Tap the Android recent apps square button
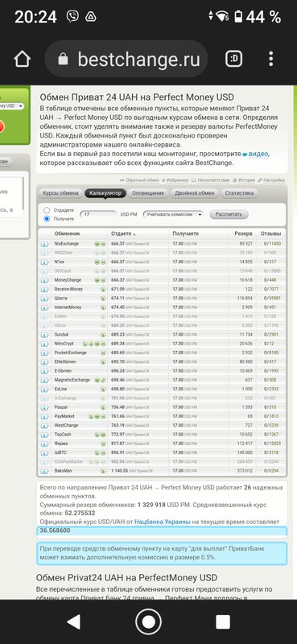The height and width of the screenshot is (644, 297). point(223,621)
